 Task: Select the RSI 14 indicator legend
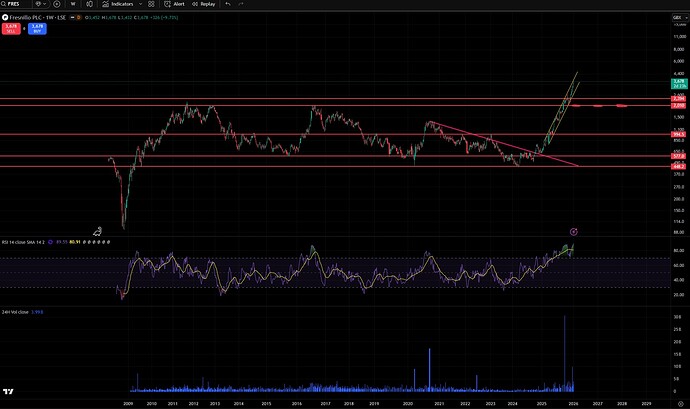21,243
